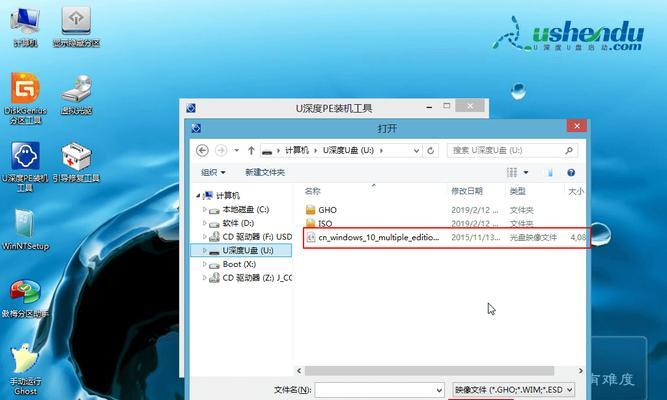Viewport: 667px width, 400px height.
Task: Launch DiskGenius 分区工具 desktop icon
Action: click(25, 98)
